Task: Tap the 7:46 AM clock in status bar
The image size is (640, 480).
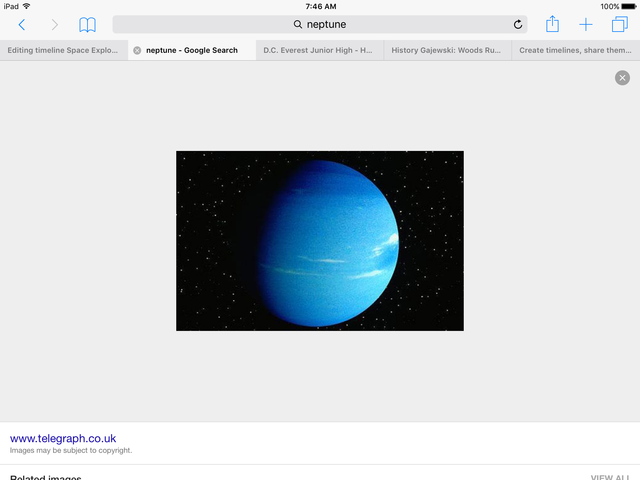Action: point(321,7)
